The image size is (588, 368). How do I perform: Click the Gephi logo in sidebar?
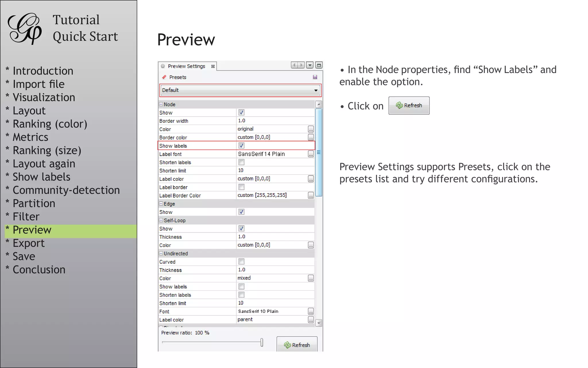(25, 28)
